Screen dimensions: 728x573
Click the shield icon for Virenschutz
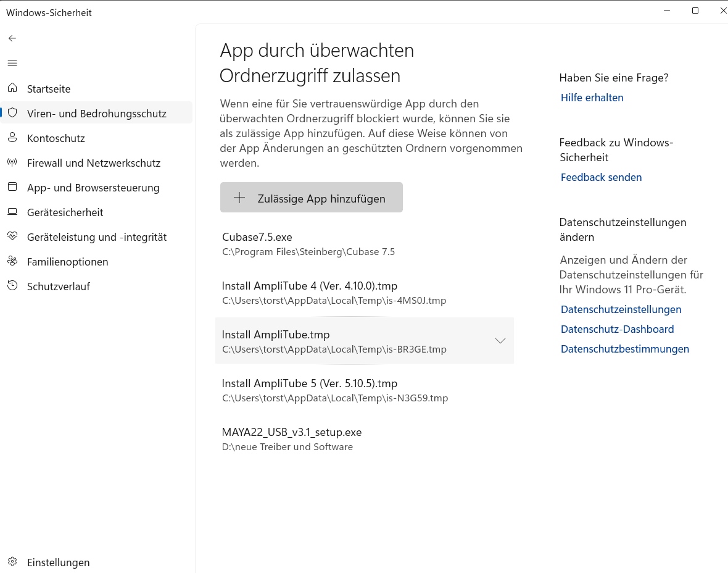point(12,112)
